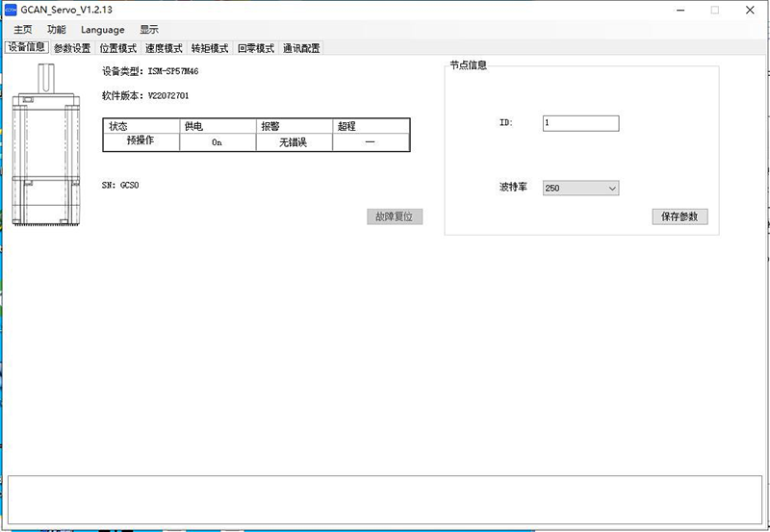Open the Language menu
Viewport: 770px width, 532px height.
102,30
